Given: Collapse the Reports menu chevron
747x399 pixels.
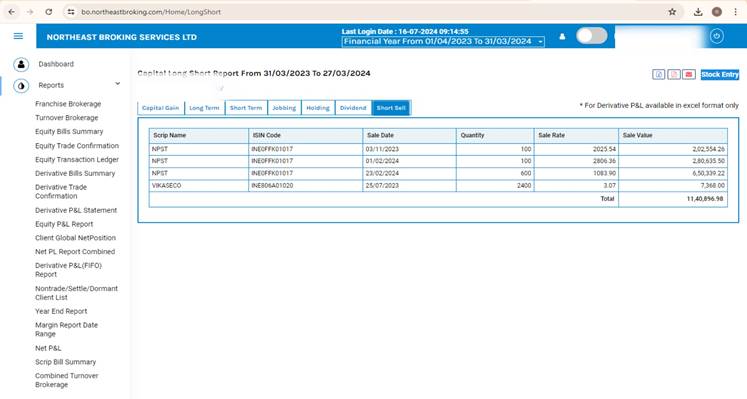Looking at the screenshot, I should pyautogui.click(x=117, y=84).
